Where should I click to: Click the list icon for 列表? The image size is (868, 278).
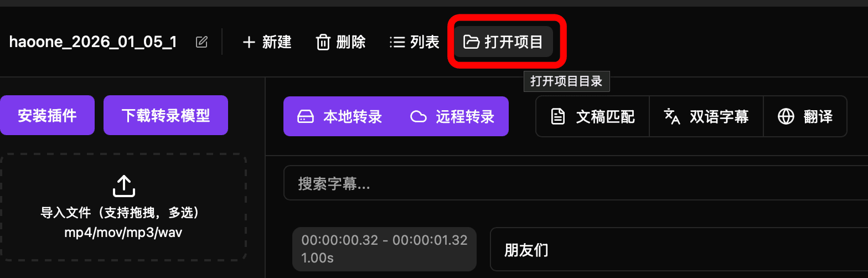pyautogui.click(x=397, y=42)
